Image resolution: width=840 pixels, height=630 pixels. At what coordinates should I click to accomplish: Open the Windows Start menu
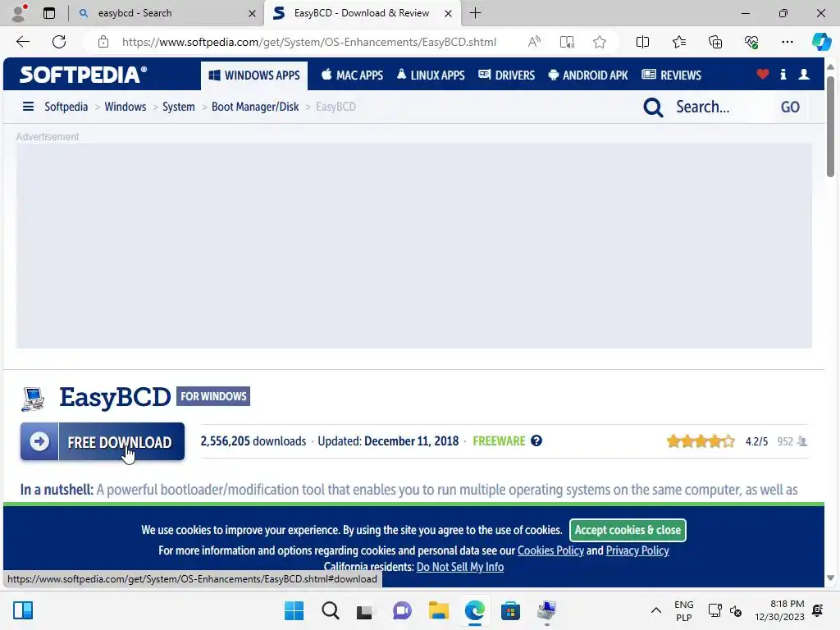(294, 610)
